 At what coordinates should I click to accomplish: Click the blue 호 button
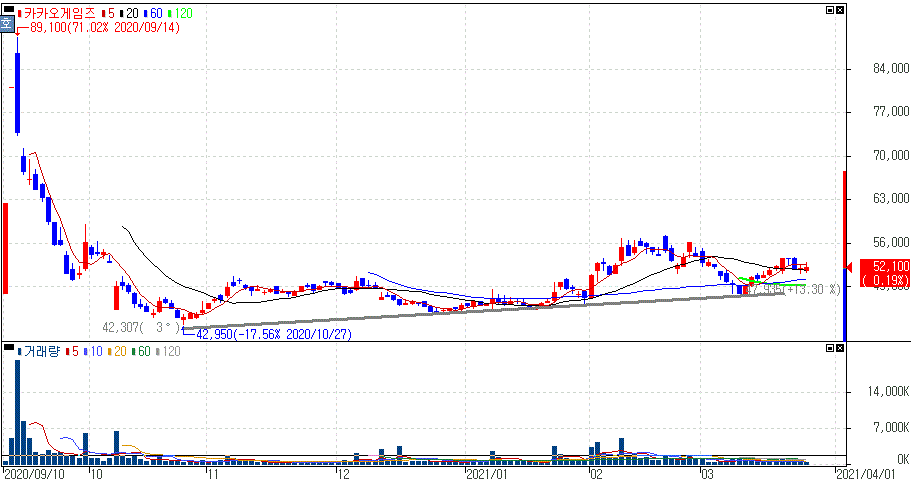pos(6,24)
